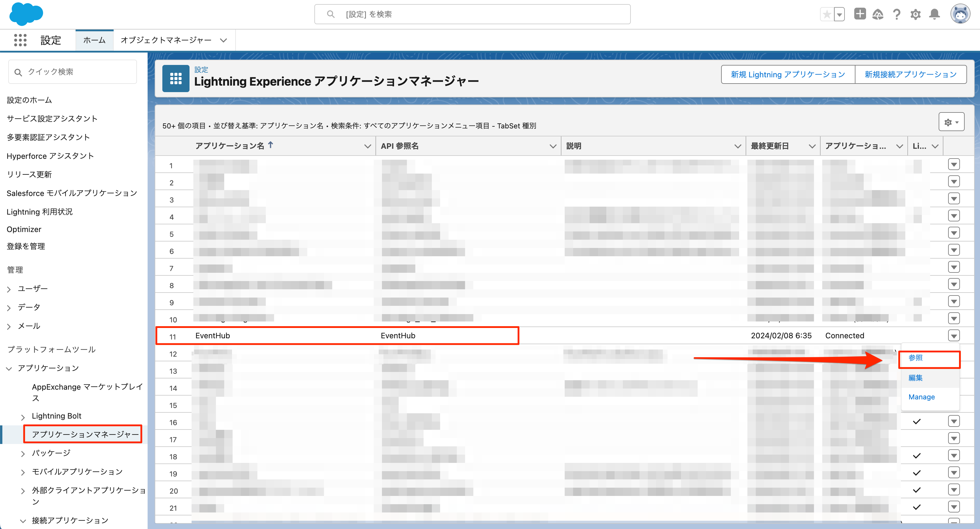This screenshot has width=980, height=529.
Task: Click the Connected type cell
Action: 844,336
